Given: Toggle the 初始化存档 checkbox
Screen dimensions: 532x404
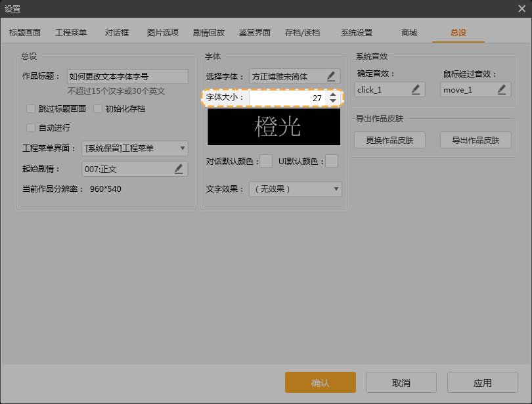Looking at the screenshot, I should [x=99, y=109].
